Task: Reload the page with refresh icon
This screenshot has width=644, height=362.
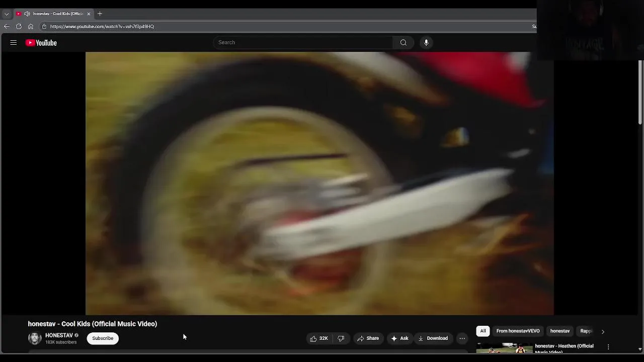Action: point(19,26)
